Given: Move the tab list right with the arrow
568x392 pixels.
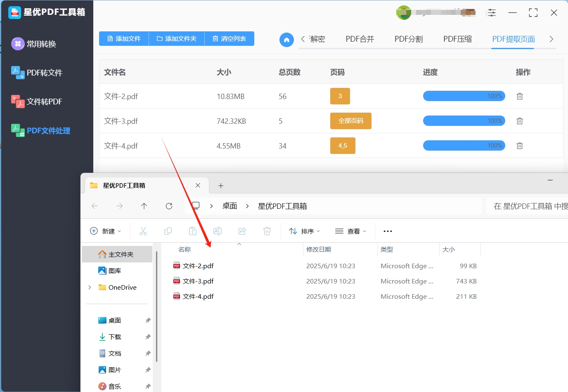Looking at the screenshot, I should coord(551,39).
